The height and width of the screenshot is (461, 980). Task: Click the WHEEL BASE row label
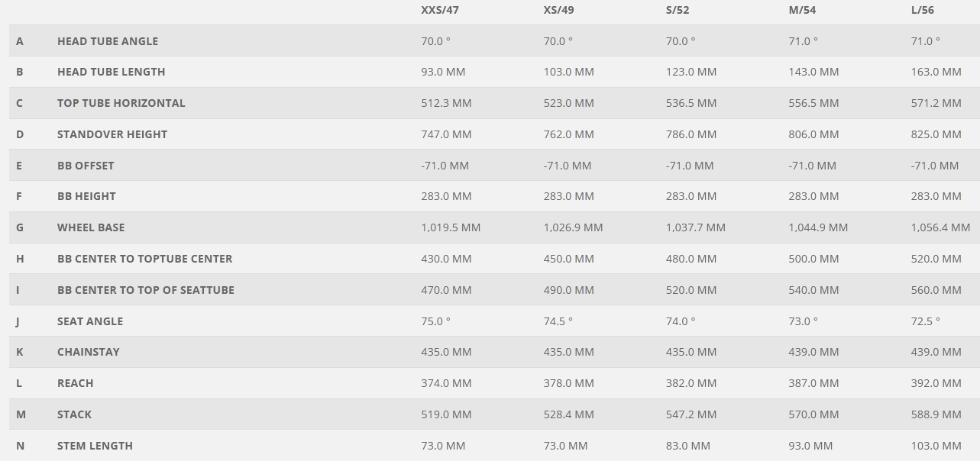91,227
